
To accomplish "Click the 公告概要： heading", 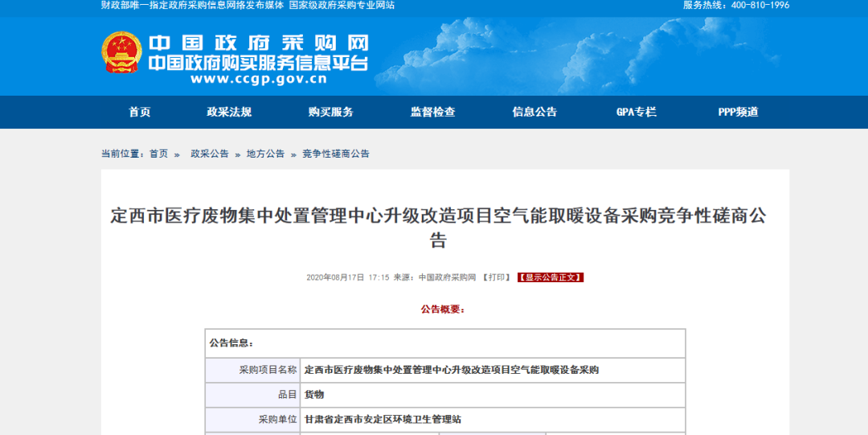I will click(444, 310).
